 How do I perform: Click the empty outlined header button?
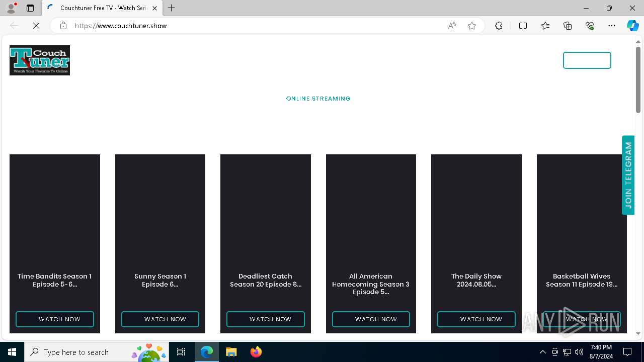coord(587,60)
